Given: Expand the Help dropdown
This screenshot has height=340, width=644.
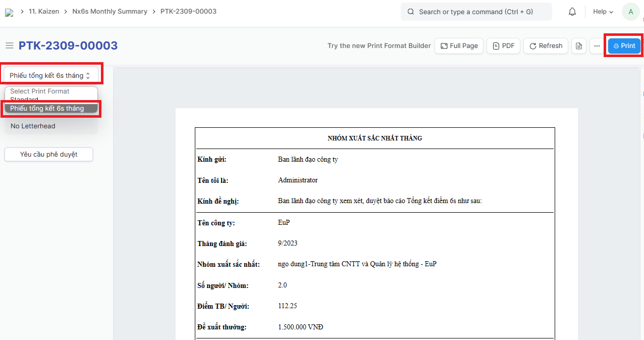Looking at the screenshot, I should click(x=603, y=12).
